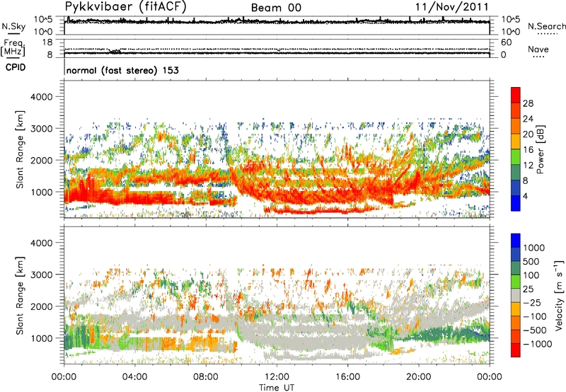Click the "16" power colorbar value
Screen dimensions: 566x392
[x=528, y=150]
